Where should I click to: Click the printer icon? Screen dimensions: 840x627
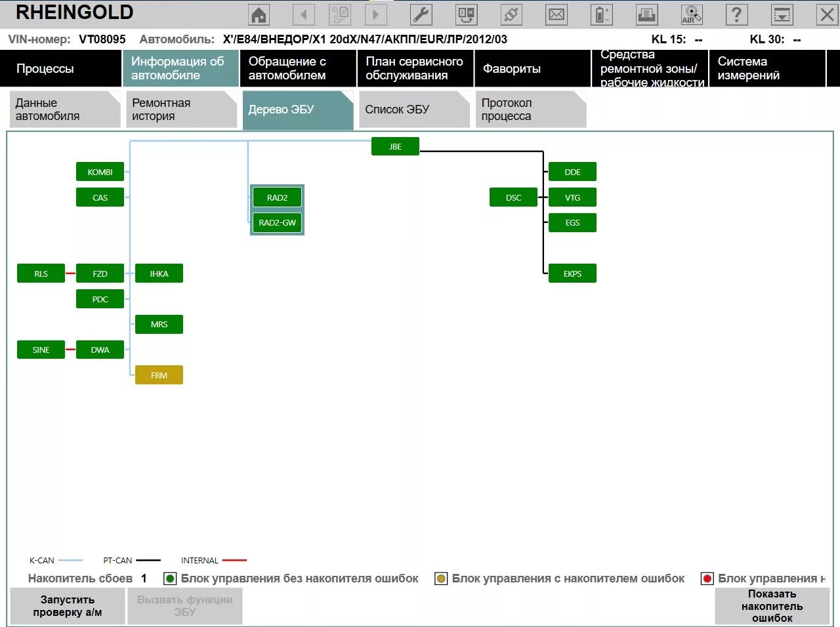(647, 14)
